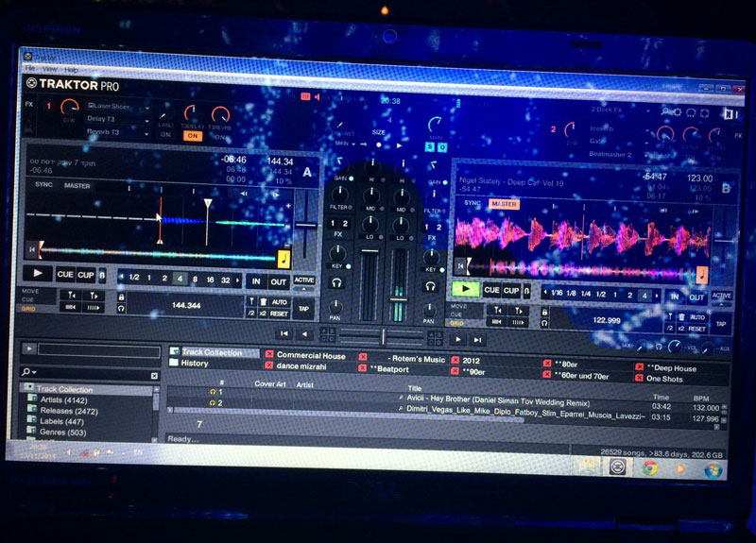Viewport: 756px width, 543px height.
Task: Click the TAP button on Deck A
Action: point(303,308)
